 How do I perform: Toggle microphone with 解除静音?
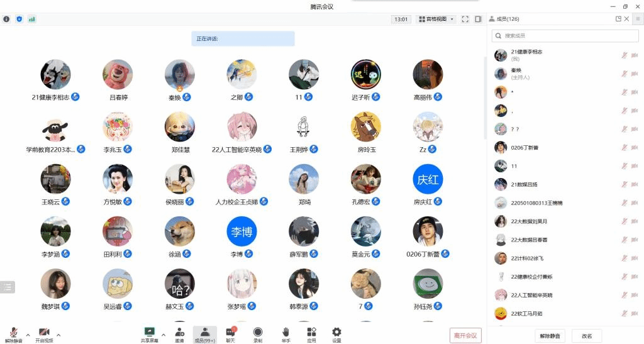13,333
